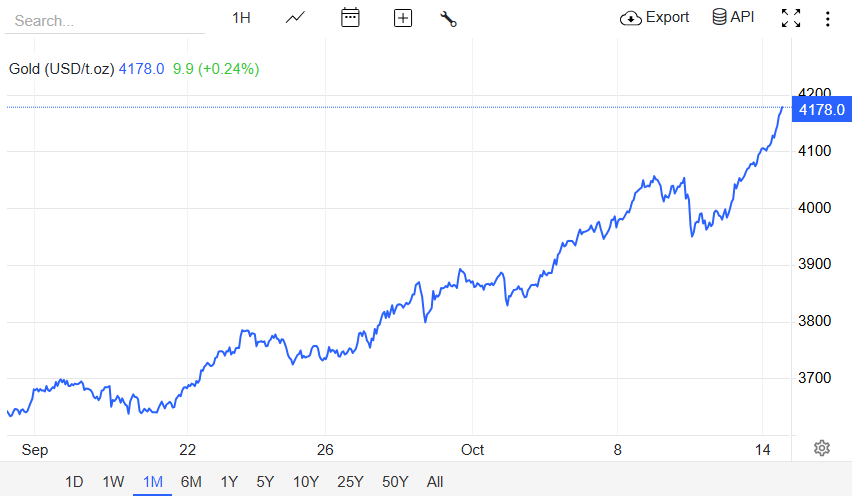Select the 1M time range

pyautogui.click(x=153, y=482)
